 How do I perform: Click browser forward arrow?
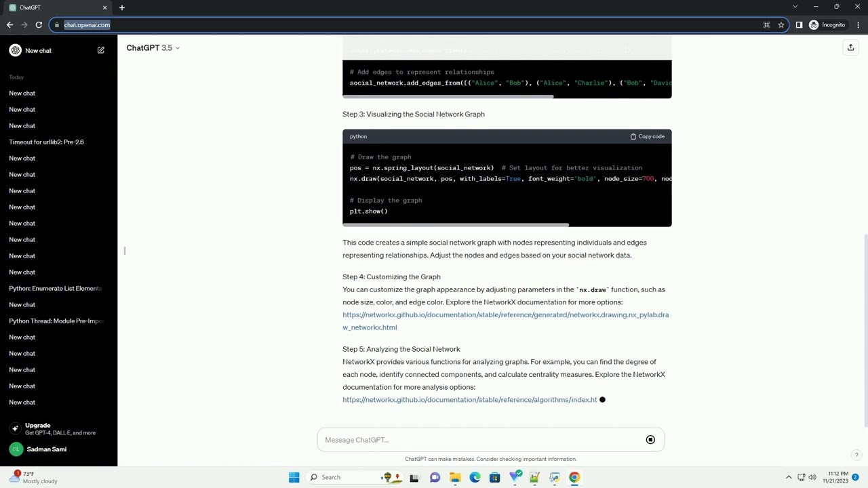pos(24,25)
